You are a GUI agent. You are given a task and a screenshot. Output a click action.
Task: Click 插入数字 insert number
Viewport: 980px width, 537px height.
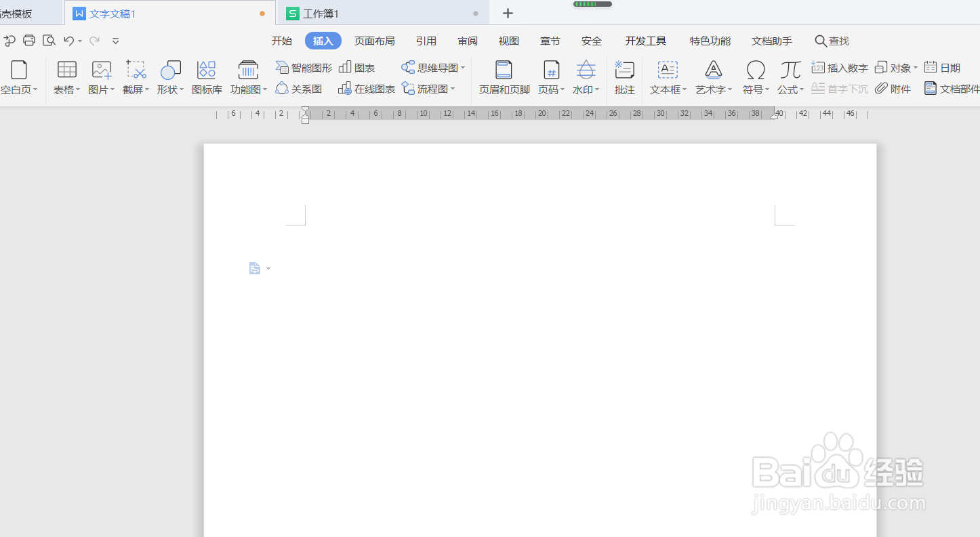click(x=840, y=68)
